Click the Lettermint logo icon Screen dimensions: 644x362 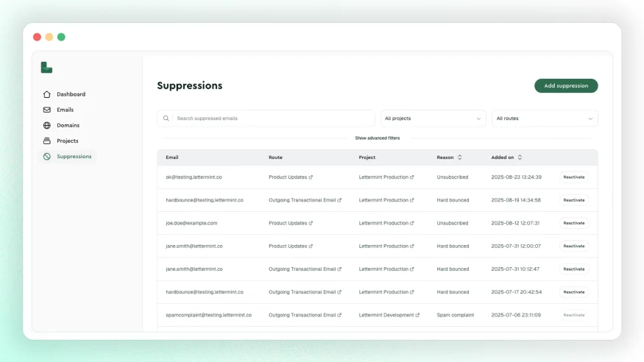click(x=46, y=67)
